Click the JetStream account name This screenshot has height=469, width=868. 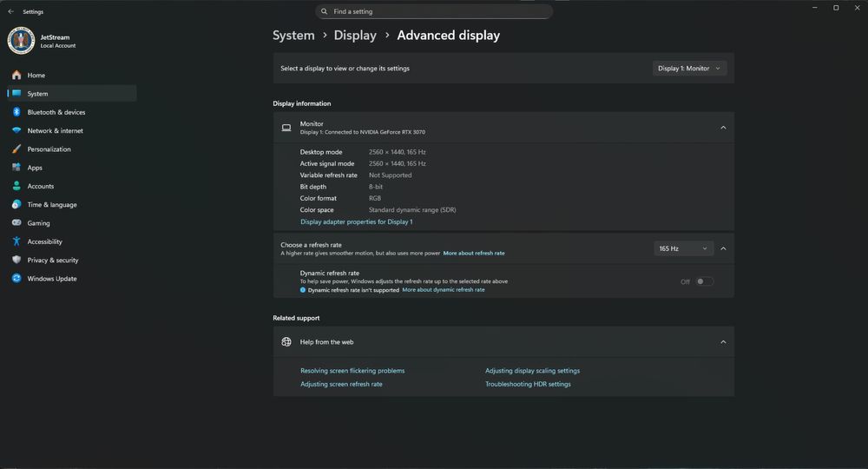pos(55,37)
